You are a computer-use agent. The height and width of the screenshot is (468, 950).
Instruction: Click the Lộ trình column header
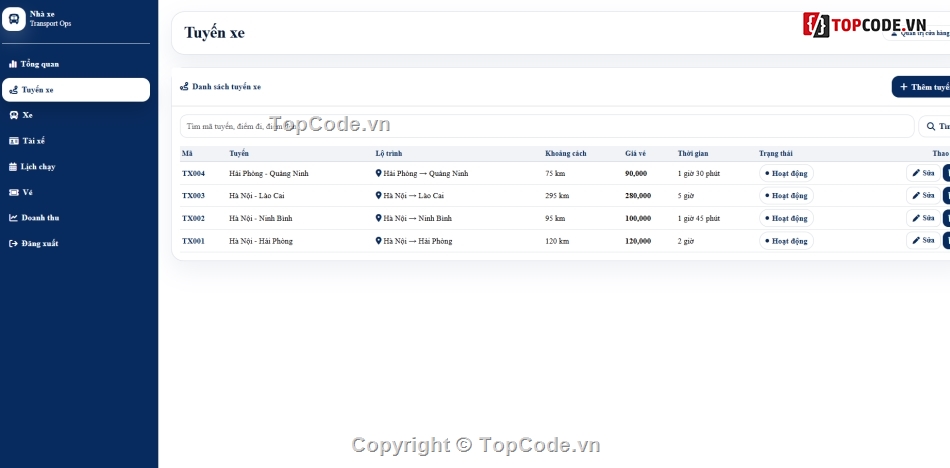(388, 153)
